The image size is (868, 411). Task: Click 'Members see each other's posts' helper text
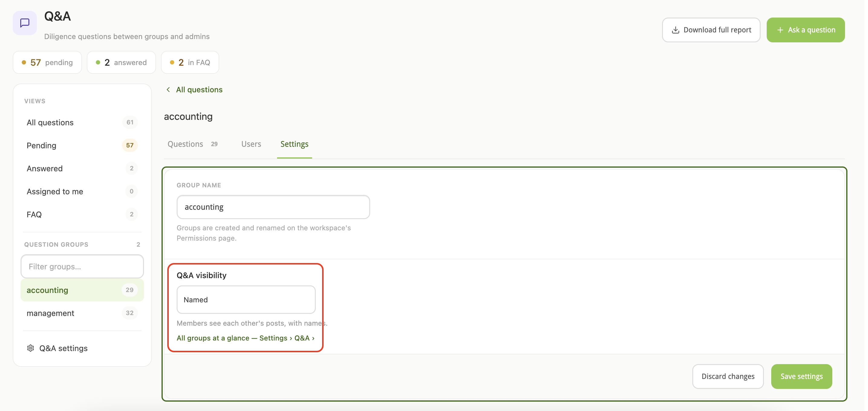click(252, 323)
